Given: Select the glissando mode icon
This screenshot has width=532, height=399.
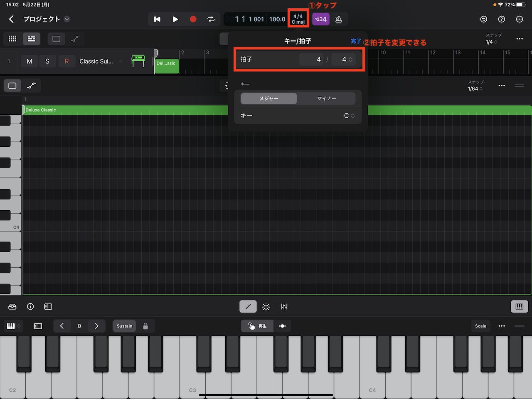Looking at the screenshot, I should pyautogui.click(x=282, y=326).
